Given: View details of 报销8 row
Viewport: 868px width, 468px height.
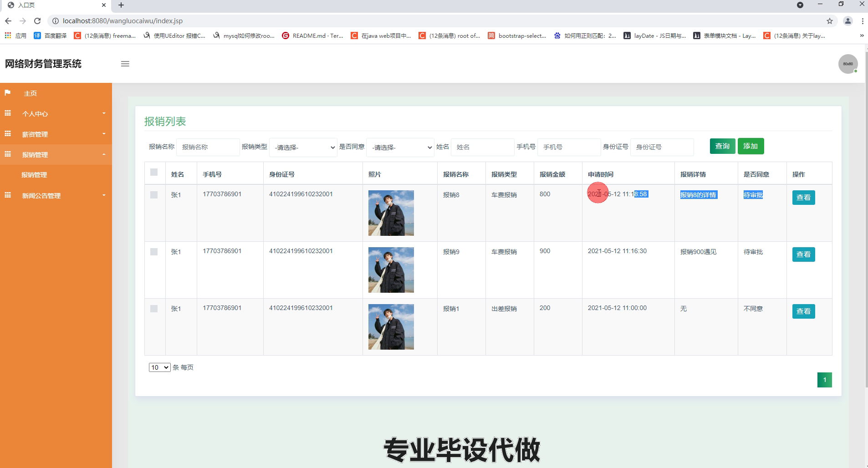Looking at the screenshot, I should tap(803, 198).
